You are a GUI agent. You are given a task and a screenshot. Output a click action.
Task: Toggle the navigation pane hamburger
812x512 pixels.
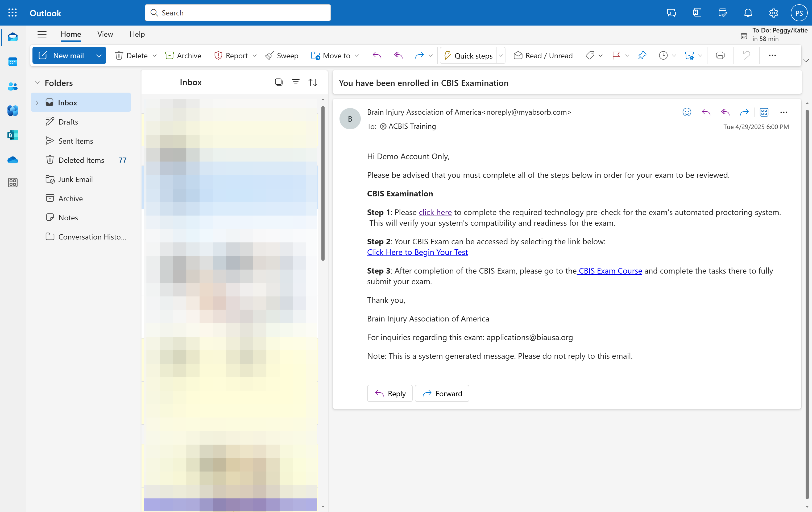point(42,34)
